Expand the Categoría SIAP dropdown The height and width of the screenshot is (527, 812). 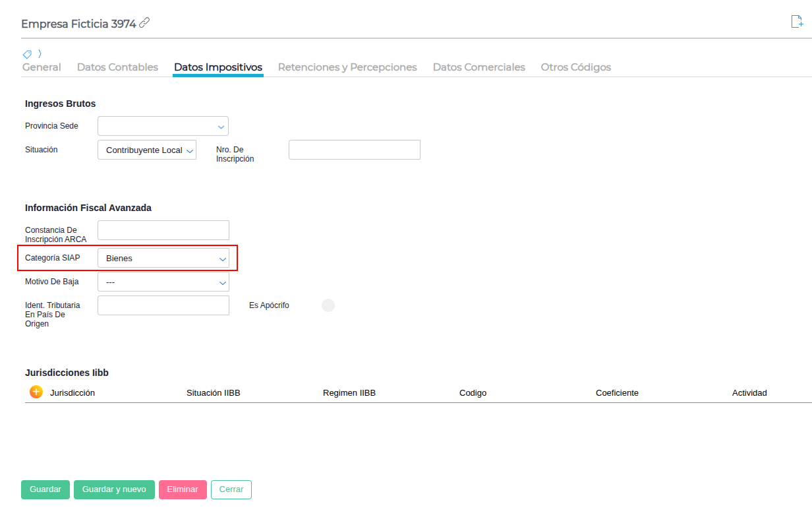[163, 259]
